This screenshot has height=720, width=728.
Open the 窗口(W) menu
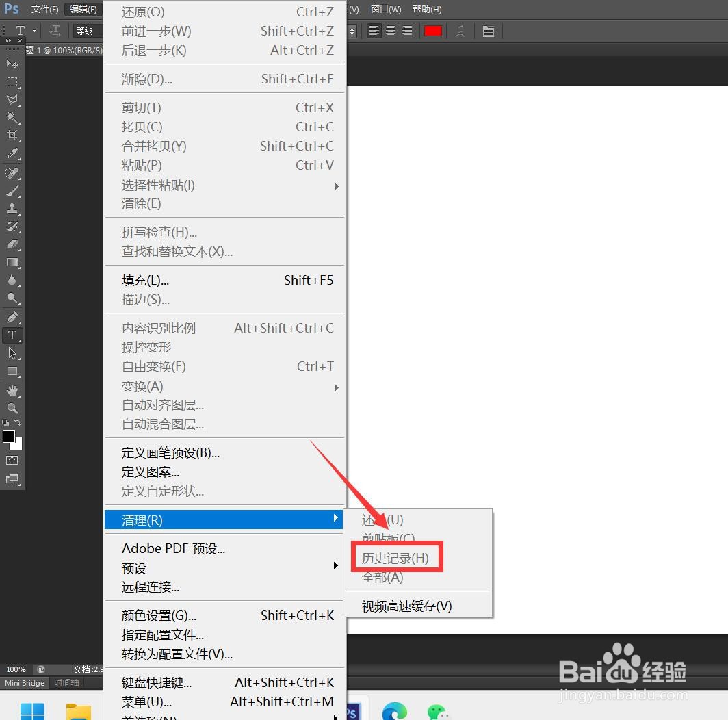[x=386, y=10]
